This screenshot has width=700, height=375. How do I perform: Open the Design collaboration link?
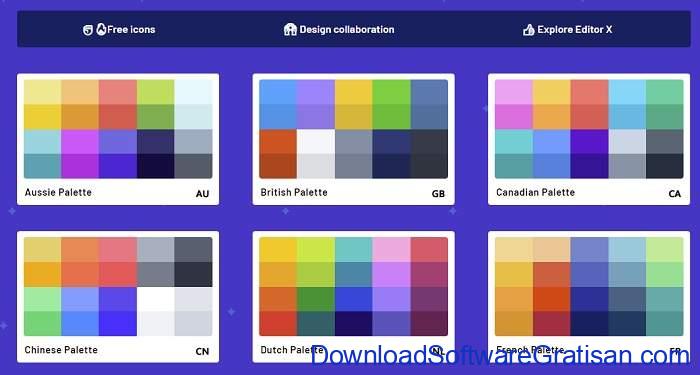pos(347,29)
